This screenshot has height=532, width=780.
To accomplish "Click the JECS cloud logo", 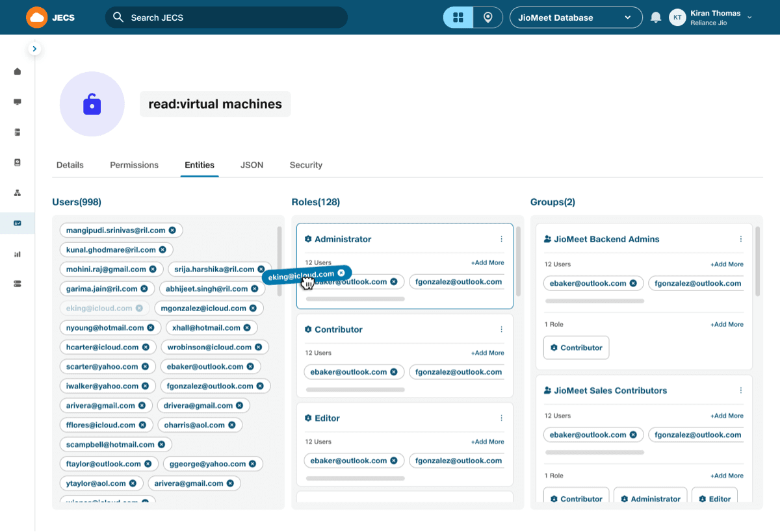I will click(x=37, y=18).
